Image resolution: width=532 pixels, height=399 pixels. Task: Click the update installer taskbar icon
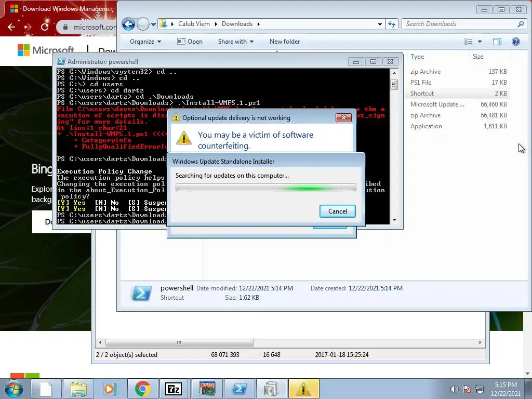pyautogui.click(x=271, y=389)
